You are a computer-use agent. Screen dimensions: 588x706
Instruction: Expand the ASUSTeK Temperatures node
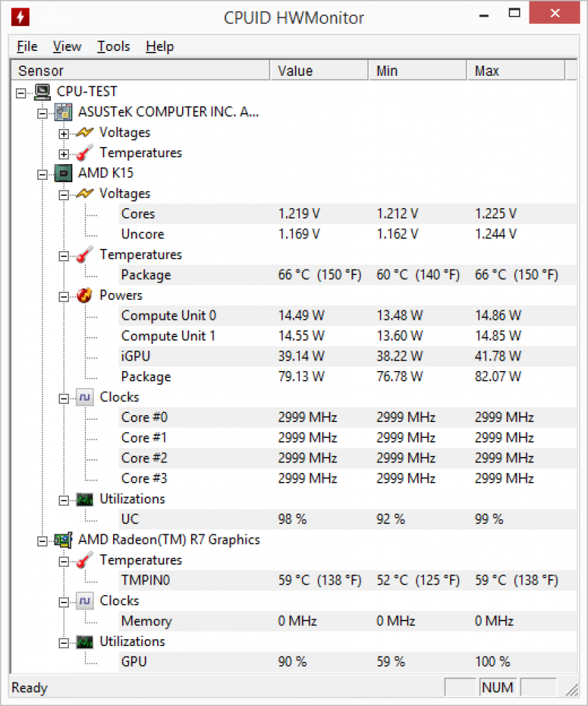point(64,154)
